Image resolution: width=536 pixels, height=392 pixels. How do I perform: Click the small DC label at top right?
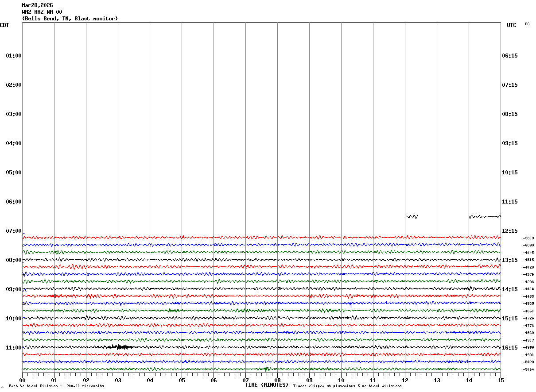click(x=527, y=24)
